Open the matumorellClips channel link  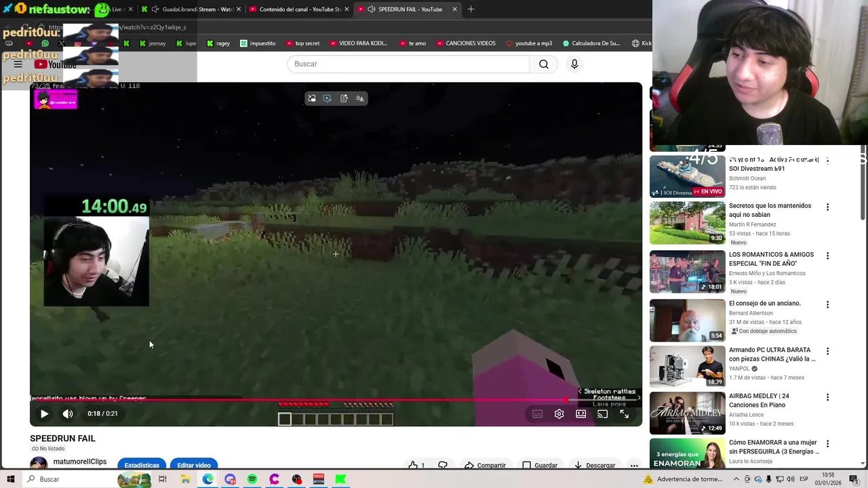point(80,462)
